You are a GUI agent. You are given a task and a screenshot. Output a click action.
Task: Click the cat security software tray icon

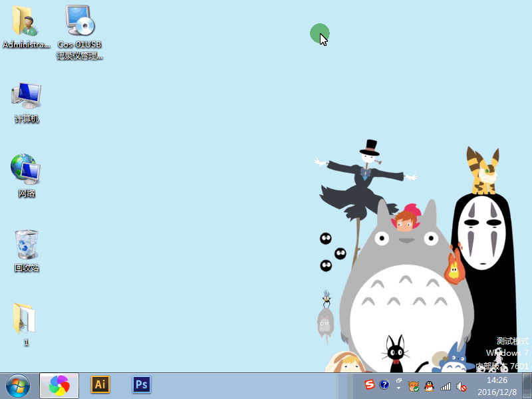[x=413, y=386]
